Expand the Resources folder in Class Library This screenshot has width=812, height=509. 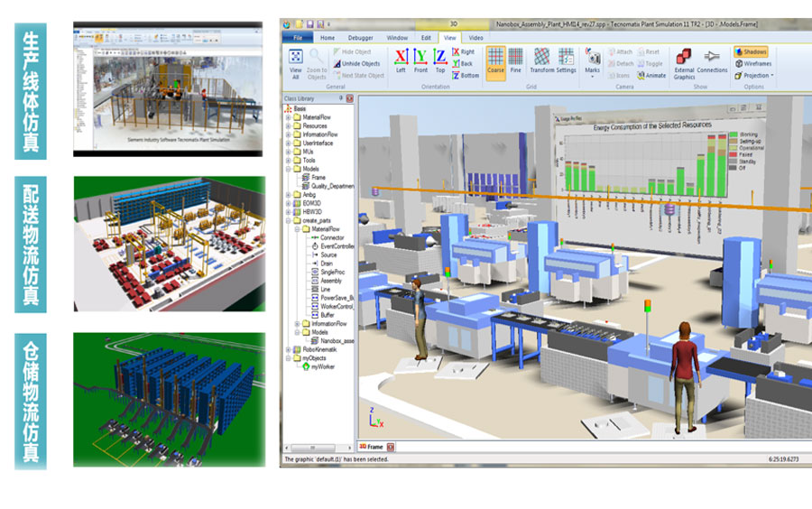point(289,125)
